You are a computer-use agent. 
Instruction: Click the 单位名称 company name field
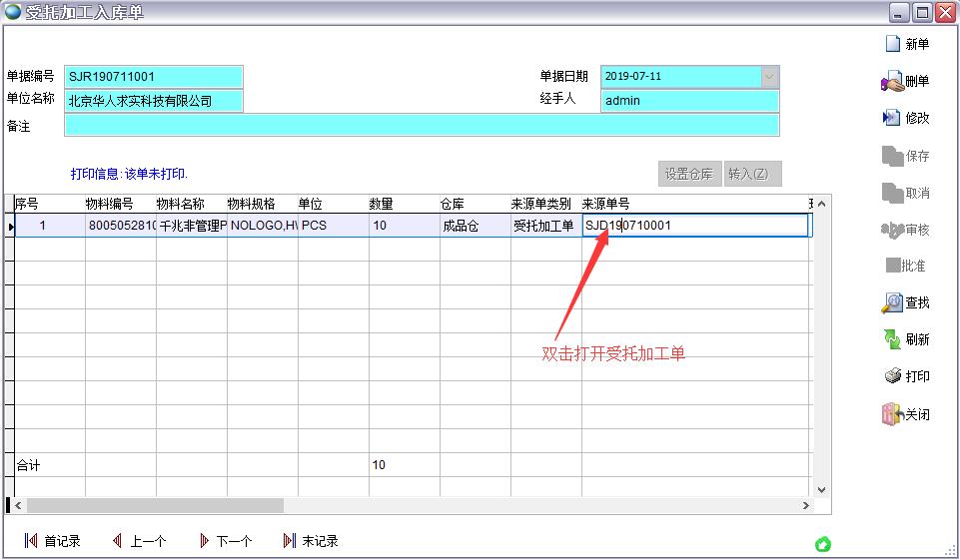(x=154, y=101)
